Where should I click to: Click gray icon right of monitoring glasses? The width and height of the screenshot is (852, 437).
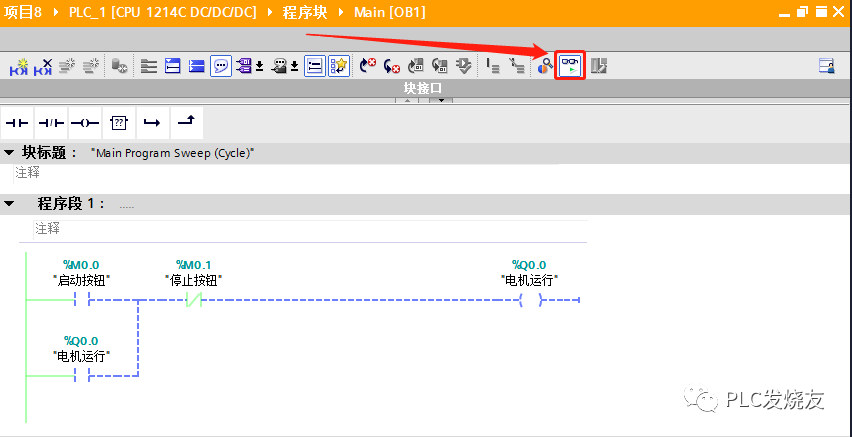click(598, 66)
